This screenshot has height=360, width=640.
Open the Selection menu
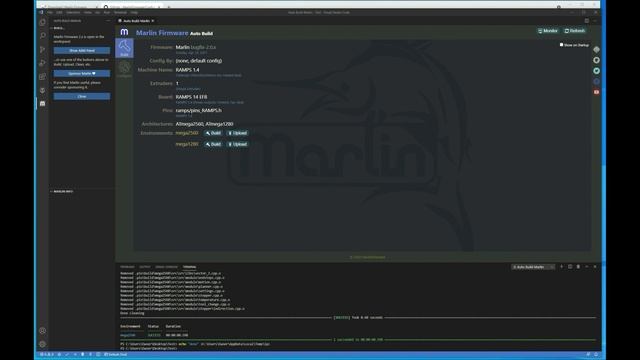73,13
